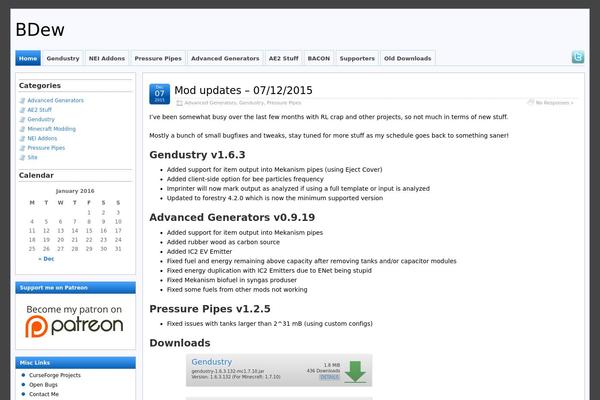Open the Mod updates – 07/12/2015 post title
The width and height of the screenshot is (600, 400).
click(243, 90)
